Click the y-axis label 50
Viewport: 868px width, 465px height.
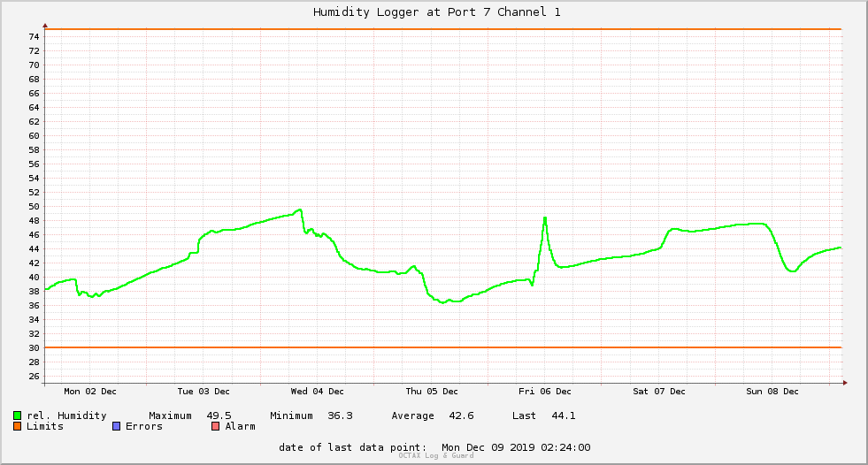click(35, 206)
